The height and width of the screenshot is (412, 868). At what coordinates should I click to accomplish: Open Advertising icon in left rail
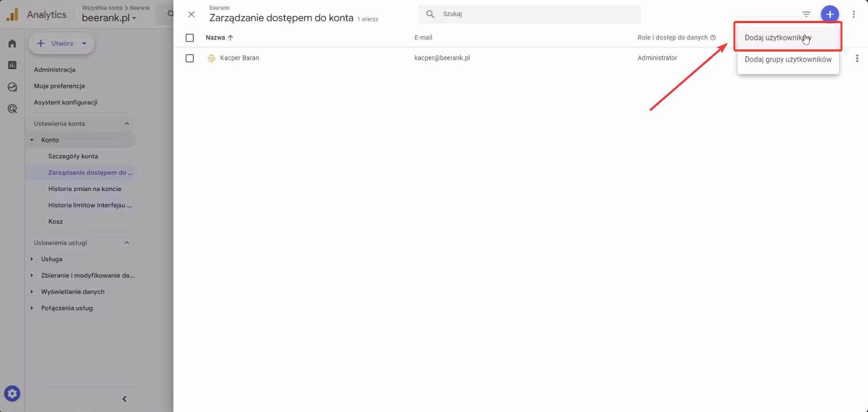point(12,109)
